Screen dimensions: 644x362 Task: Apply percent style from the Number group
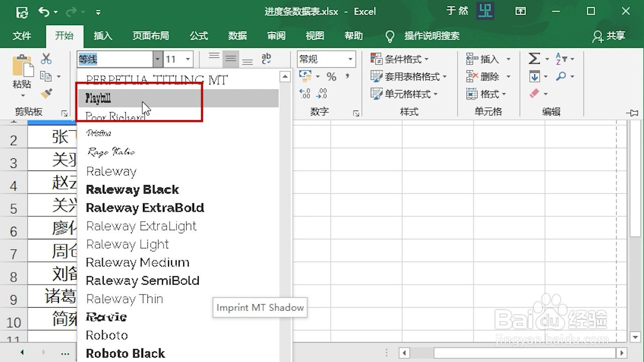point(331,76)
